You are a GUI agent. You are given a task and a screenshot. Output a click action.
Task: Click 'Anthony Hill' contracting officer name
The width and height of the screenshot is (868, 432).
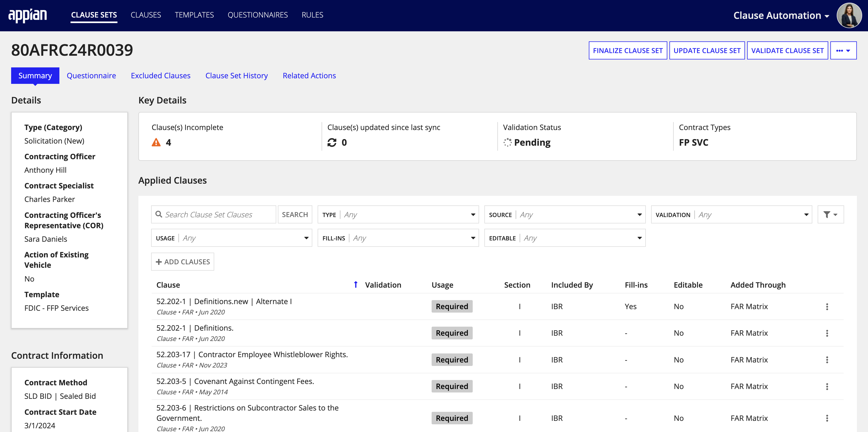[46, 170]
